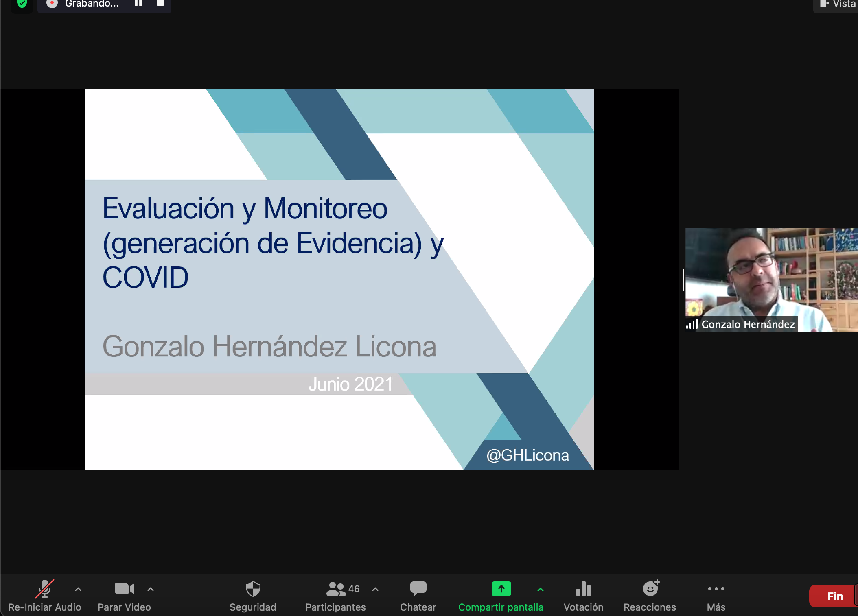Click the panel divider handle beside the video
This screenshot has height=616, width=858.
pos(682,280)
